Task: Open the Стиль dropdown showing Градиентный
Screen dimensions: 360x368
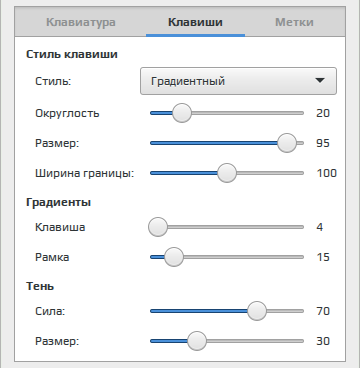Action: [x=238, y=81]
